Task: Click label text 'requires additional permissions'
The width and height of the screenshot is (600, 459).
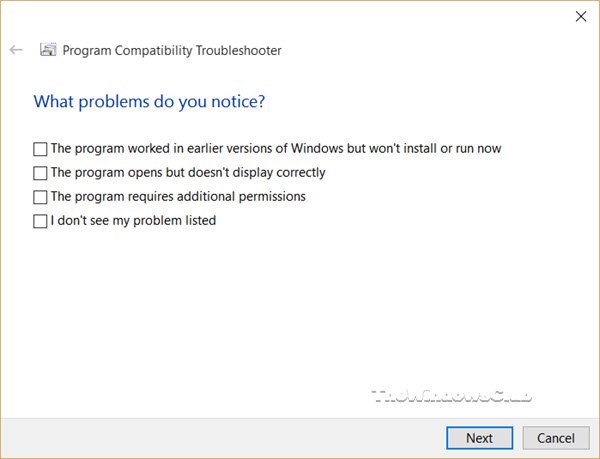Action: click(217, 197)
